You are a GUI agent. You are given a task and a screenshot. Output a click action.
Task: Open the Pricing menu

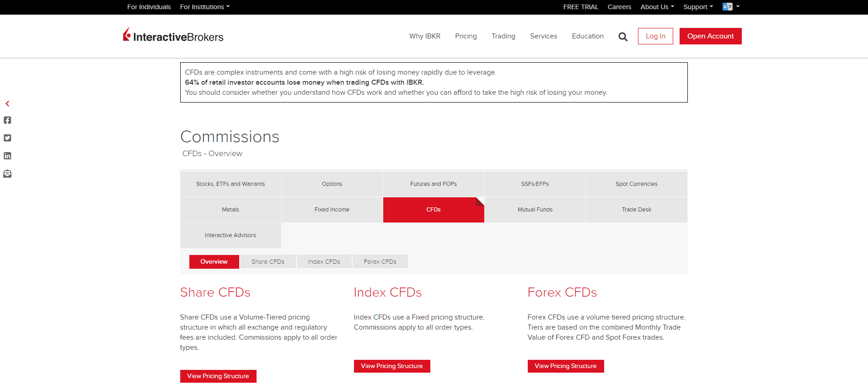pyautogui.click(x=466, y=36)
